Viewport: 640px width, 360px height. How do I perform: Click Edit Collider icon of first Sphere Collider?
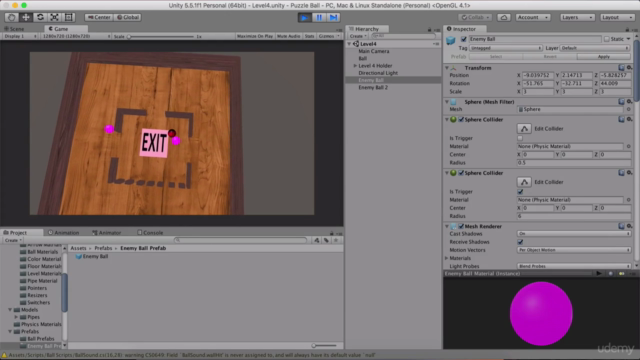[x=524, y=129]
